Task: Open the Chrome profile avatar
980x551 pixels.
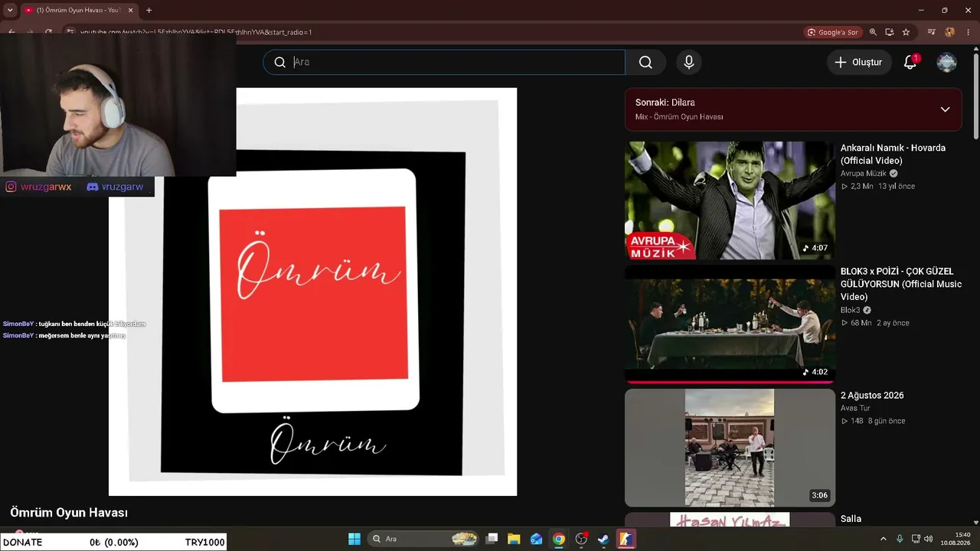Action: coord(950,32)
